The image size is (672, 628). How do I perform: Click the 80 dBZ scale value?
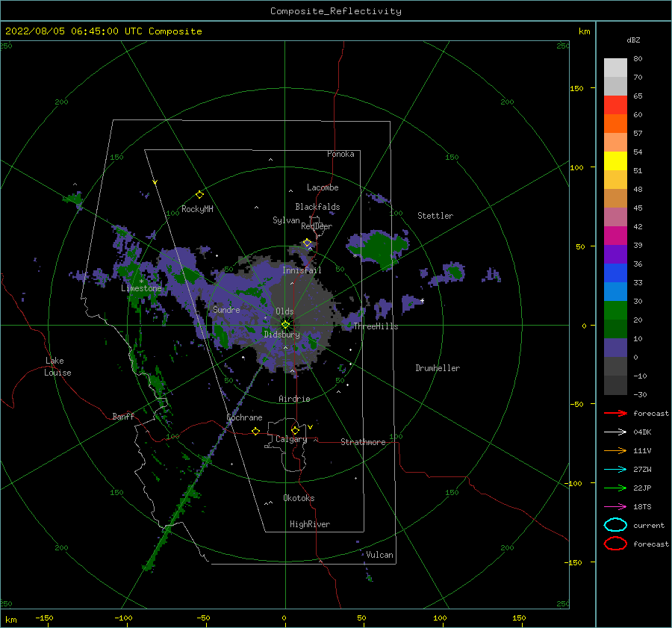[x=638, y=59]
